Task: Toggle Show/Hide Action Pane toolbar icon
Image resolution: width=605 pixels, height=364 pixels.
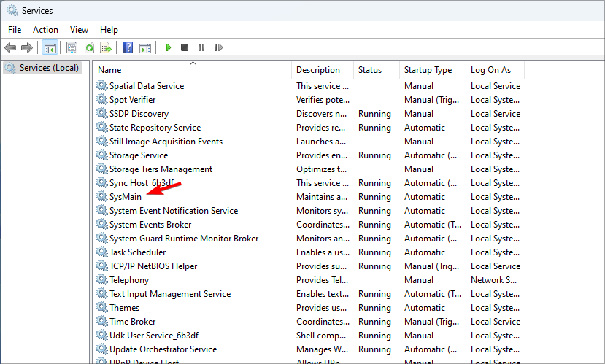Action: [x=145, y=48]
